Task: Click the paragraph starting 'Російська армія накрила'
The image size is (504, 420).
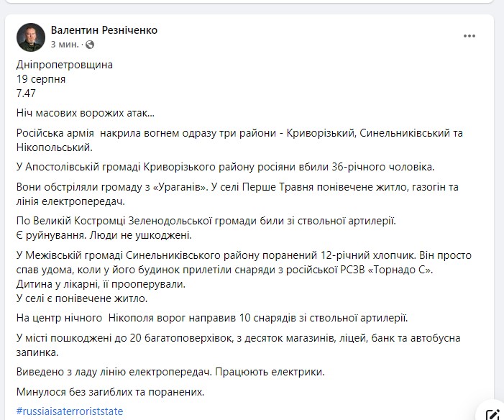Action: click(237, 140)
